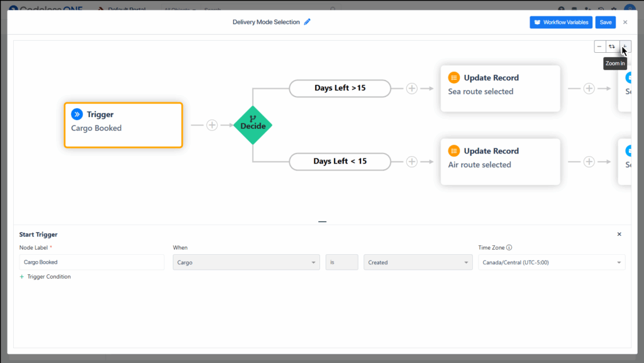The height and width of the screenshot is (363, 644).
Task: Click the Time Zone info icon
Action: [509, 248]
